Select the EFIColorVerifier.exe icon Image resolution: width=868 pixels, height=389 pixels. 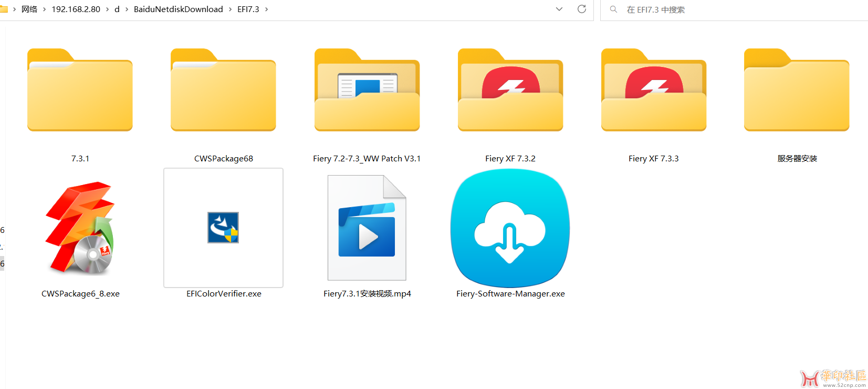[x=223, y=228]
